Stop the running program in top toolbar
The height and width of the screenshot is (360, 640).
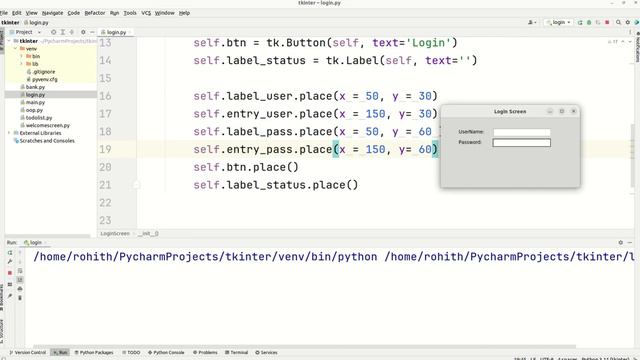pyautogui.click(x=607, y=22)
